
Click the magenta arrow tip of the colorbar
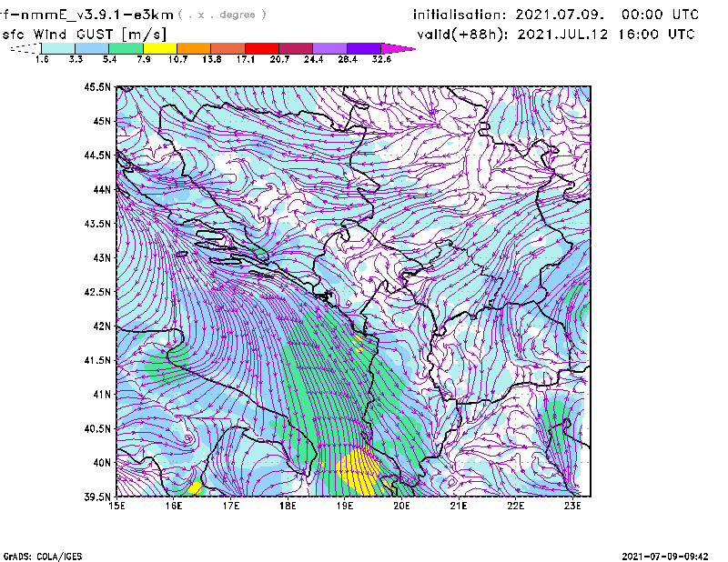point(398,48)
